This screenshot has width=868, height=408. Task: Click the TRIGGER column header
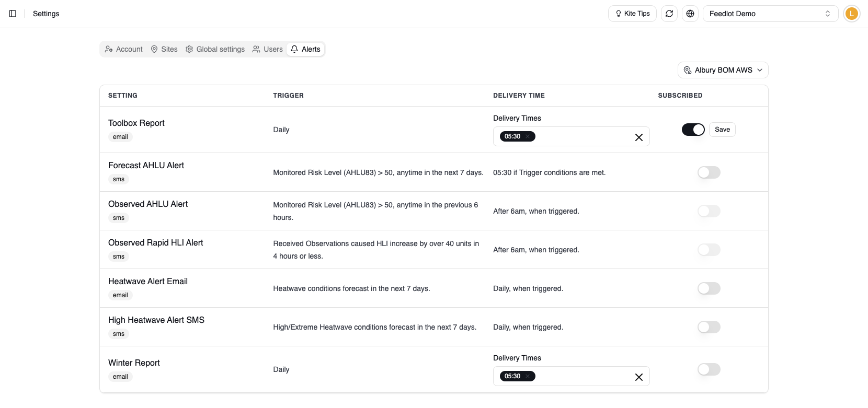pos(288,96)
